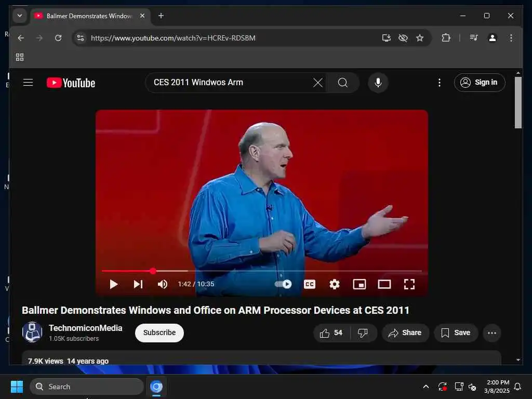This screenshot has height=399, width=532.
Task: Dislike this video
Action: [x=363, y=333]
